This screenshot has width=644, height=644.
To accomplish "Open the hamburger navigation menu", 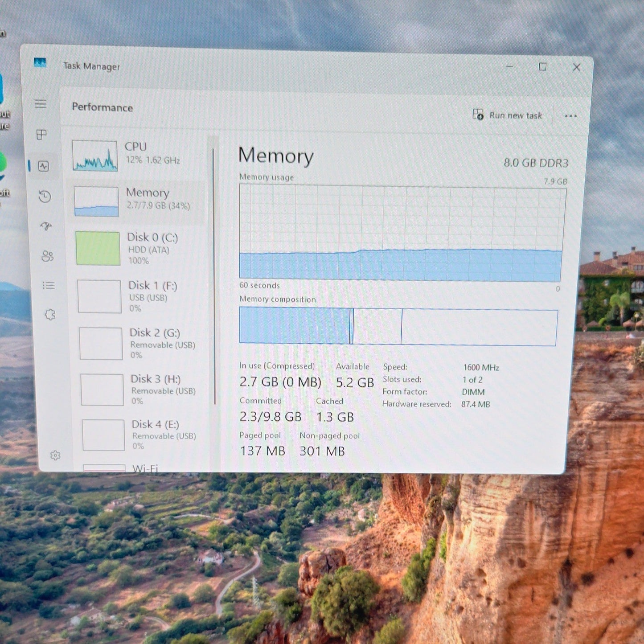I will coord(41,104).
